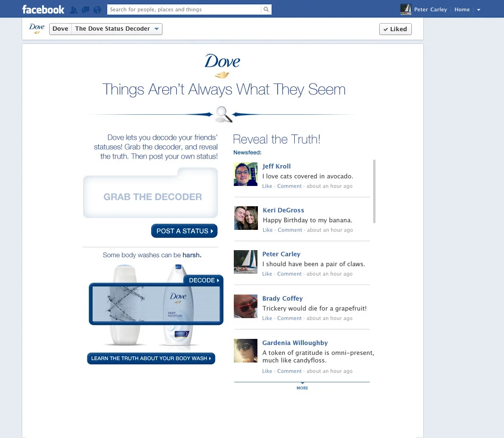Click the GRAB THE DECODER box
This screenshot has width=504, height=438.
[150, 193]
